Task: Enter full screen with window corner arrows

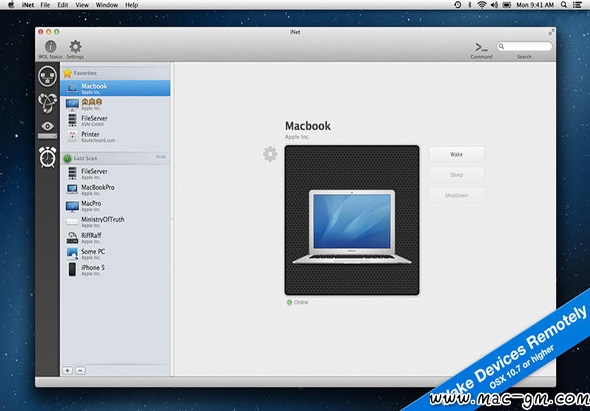Action: coord(551,32)
